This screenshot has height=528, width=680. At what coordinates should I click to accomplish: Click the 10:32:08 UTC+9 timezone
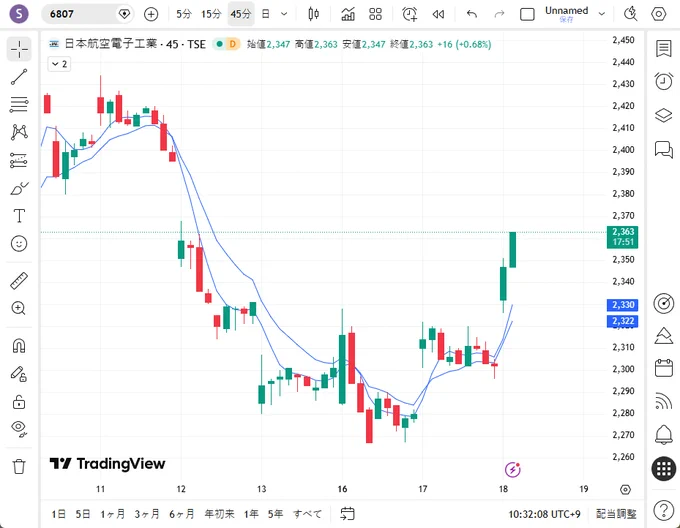tap(544, 514)
